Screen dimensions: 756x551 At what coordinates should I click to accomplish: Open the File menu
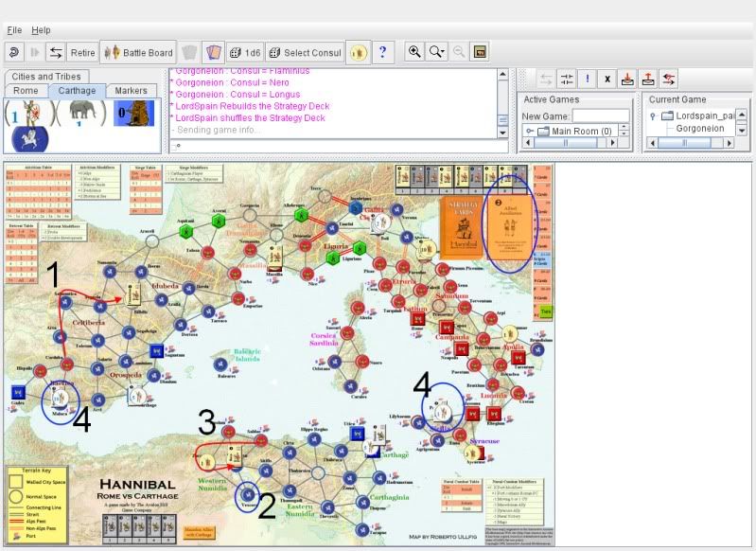(14, 30)
